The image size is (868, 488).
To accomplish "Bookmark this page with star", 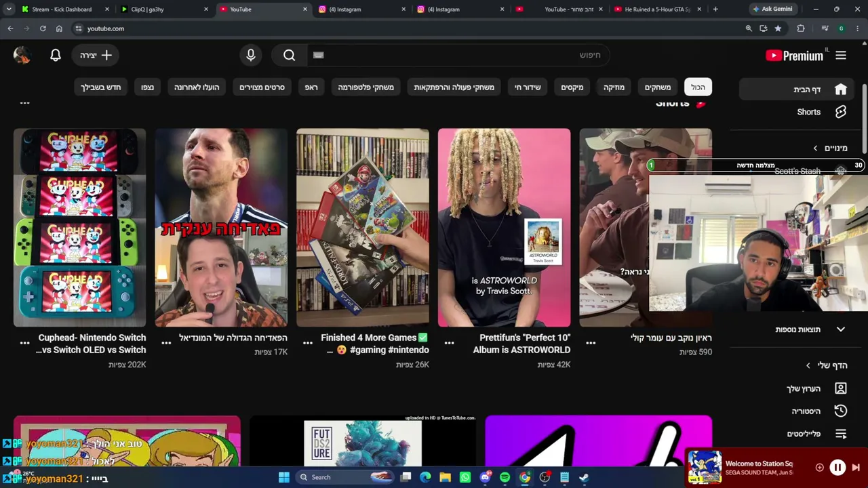I will click(x=778, y=28).
